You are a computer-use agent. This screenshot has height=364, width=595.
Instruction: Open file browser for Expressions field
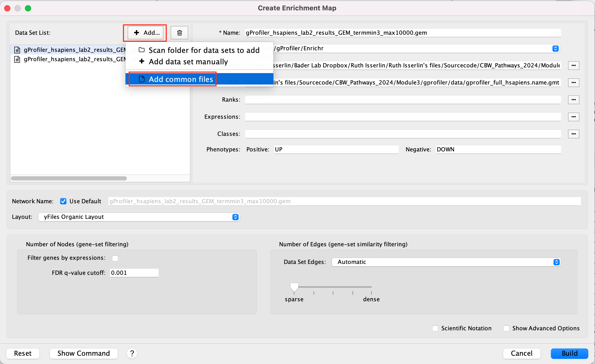click(x=573, y=117)
